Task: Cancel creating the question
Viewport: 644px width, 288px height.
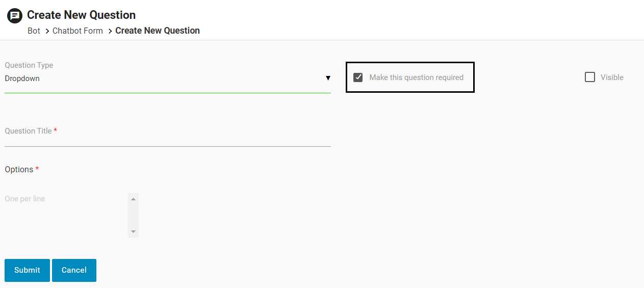Action: (x=74, y=270)
